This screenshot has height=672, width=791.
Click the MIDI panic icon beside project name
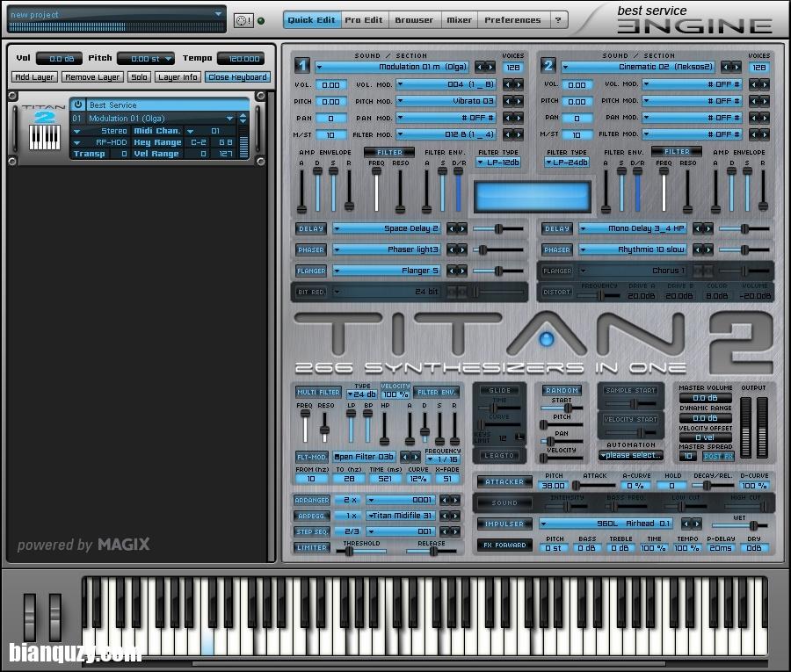click(x=243, y=21)
